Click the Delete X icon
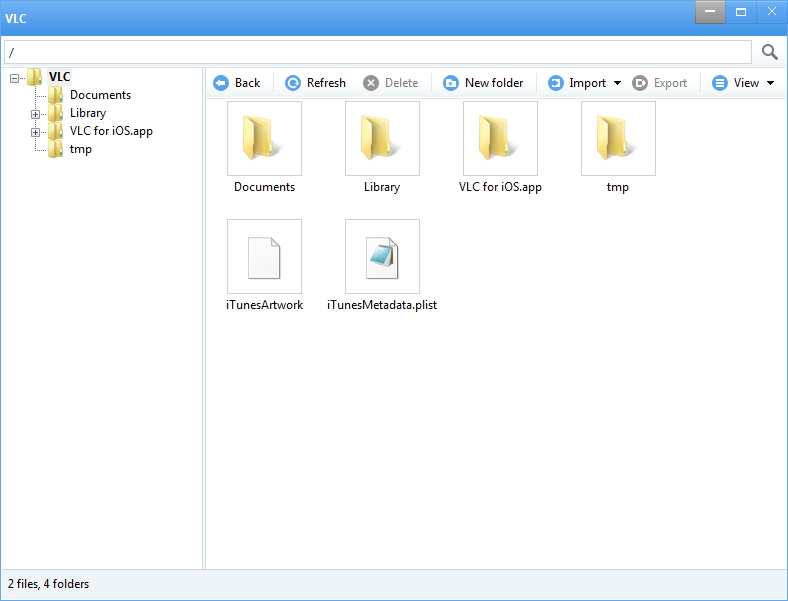This screenshot has width=788, height=601. [x=371, y=83]
